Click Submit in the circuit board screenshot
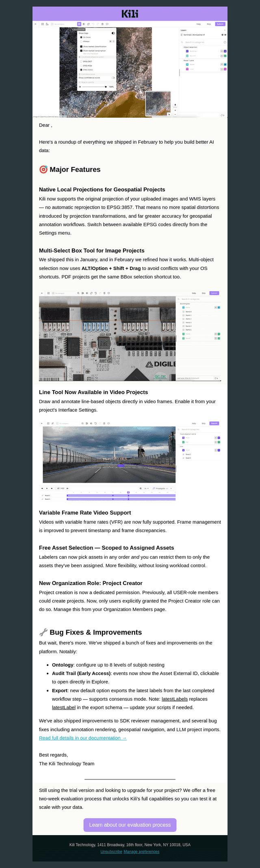The height and width of the screenshot is (868, 260). coord(214,293)
